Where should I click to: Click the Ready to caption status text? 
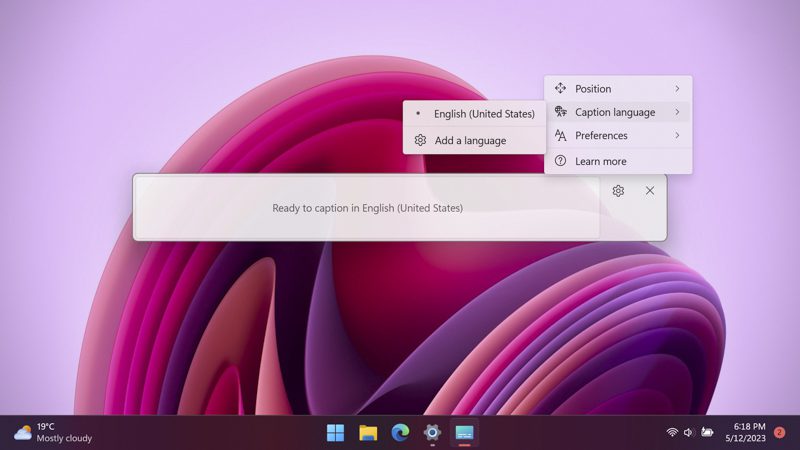[367, 208]
